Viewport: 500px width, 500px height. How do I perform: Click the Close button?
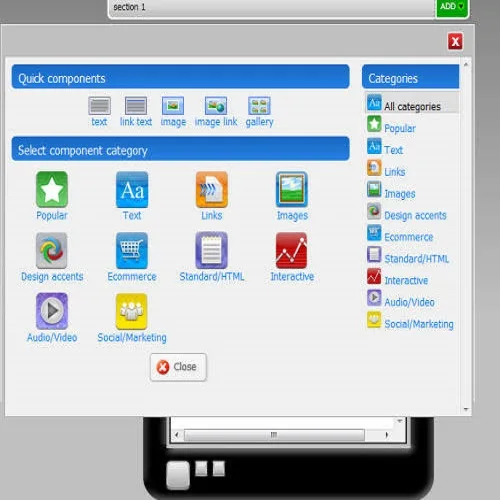coord(178,367)
